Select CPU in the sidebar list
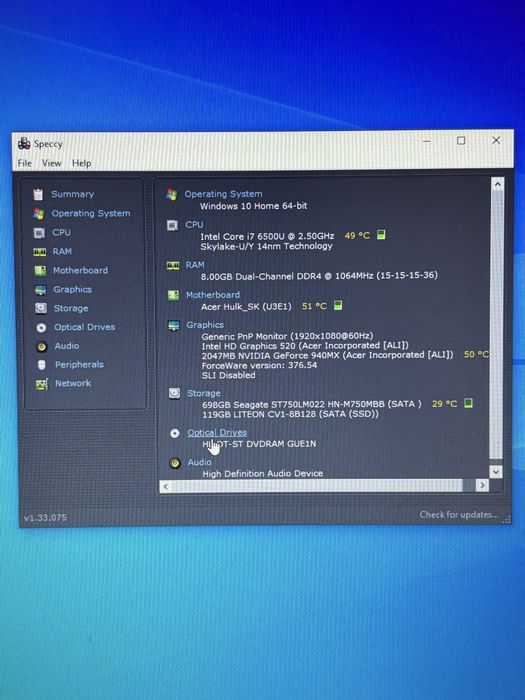Image resolution: width=525 pixels, height=700 pixels. (62, 233)
